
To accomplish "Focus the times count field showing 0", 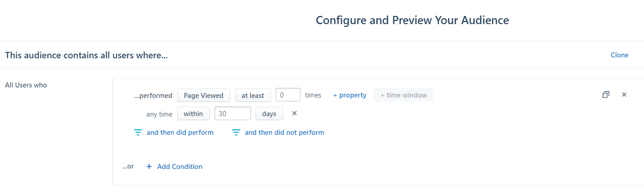I will pos(288,95).
